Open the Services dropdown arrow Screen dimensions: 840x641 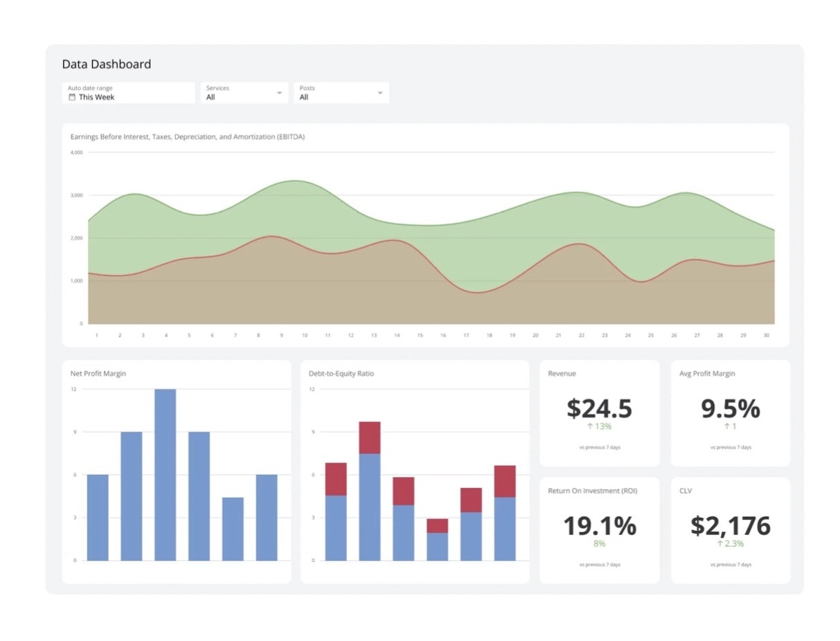[x=279, y=93]
